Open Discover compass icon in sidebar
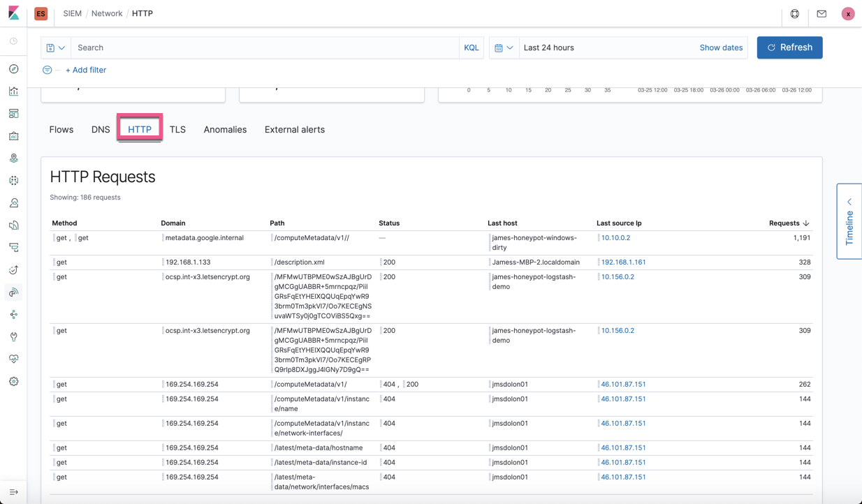This screenshot has width=862, height=504. point(13,69)
